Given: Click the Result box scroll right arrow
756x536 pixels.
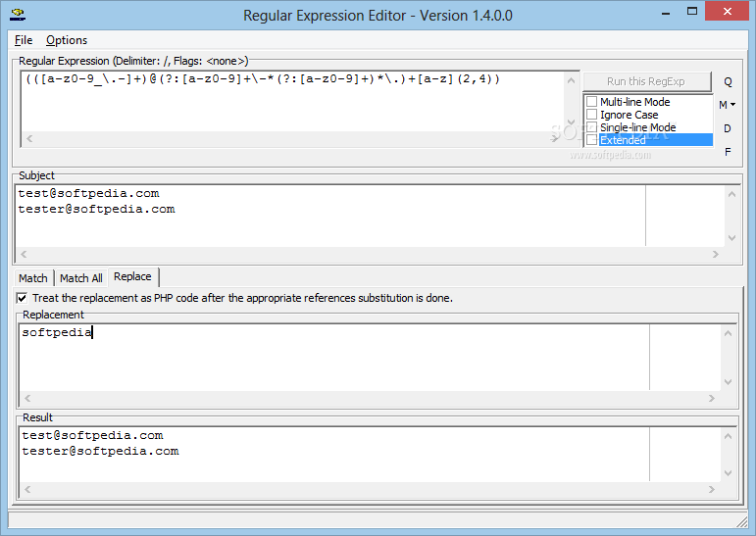Looking at the screenshot, I should click(712, 489).
